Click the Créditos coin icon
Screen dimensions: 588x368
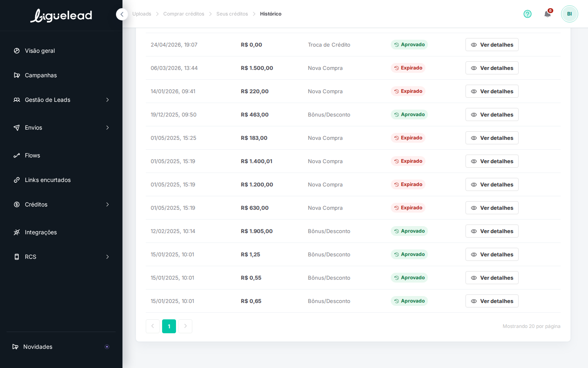tap(17, 204)
